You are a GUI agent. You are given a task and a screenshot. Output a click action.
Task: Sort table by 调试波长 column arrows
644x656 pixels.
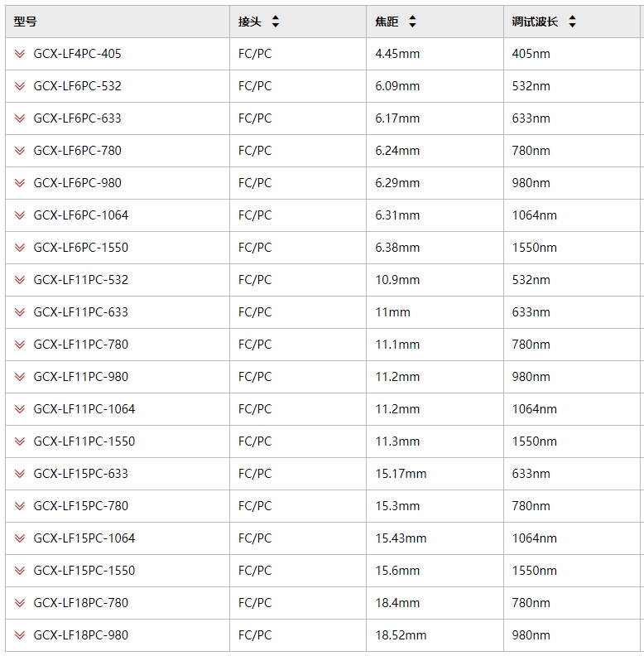573,22
